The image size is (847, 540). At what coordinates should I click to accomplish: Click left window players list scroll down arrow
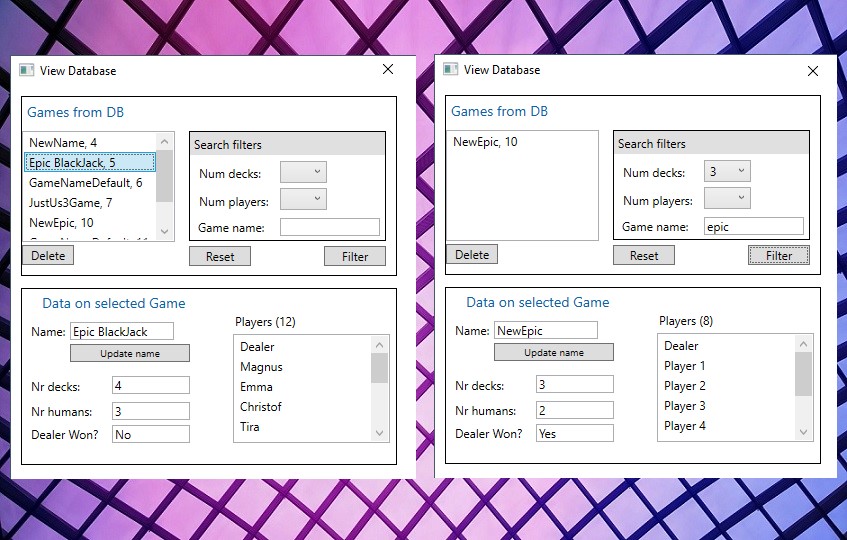[379, 433]
